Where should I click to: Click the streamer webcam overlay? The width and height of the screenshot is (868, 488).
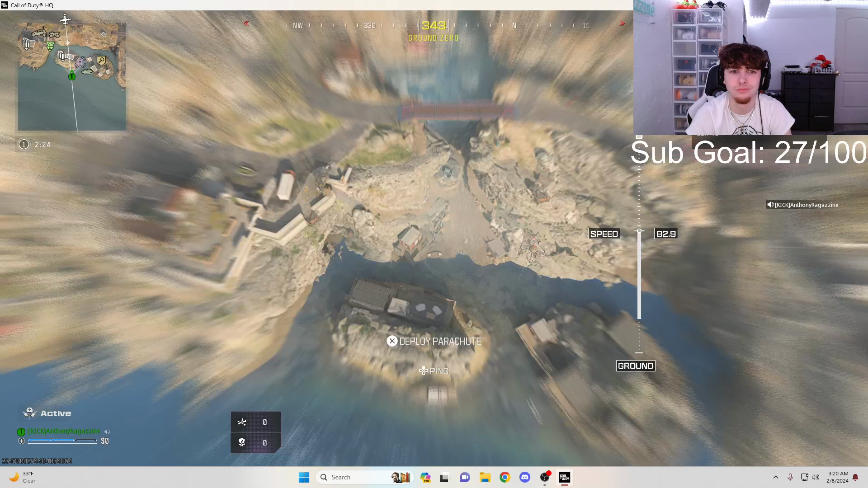(x=750, y=67)
